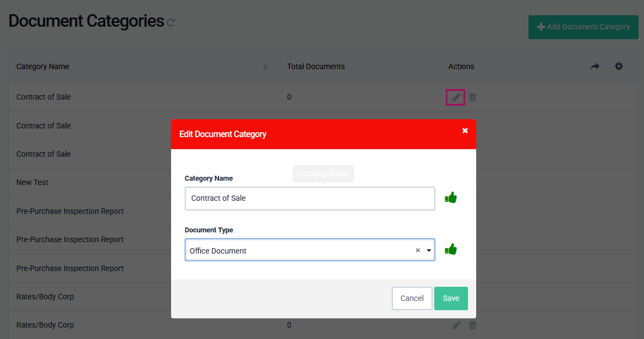644x339 pixels.
Task: Sort by Category Name column arrows
Action: point(265,67)
